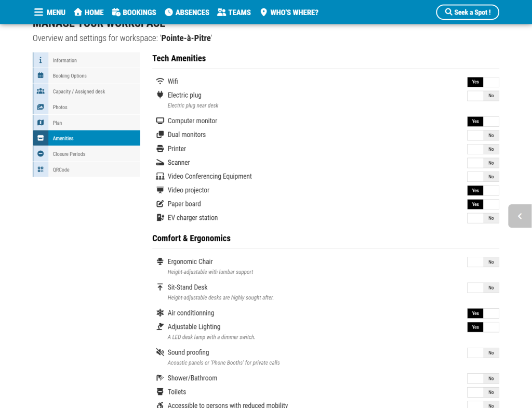
Task: Click the Booking Options calendar icon
Action: coord(41,75)
